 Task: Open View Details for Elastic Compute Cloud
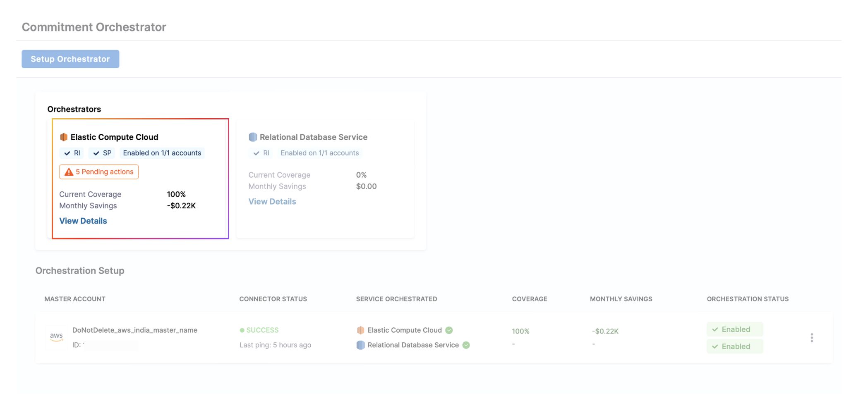pos(83,221)
